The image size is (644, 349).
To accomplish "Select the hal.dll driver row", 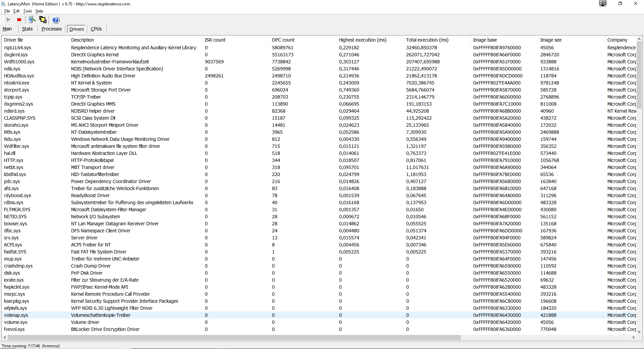I will [x=319, y=153].
